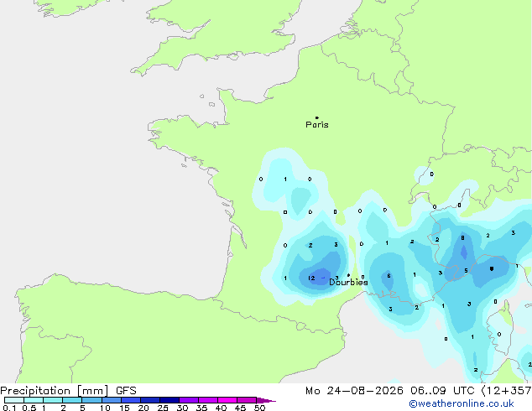Pick legend swatch between 1 and 2
This screenshot has width=532, height=411.
(53, 400)
